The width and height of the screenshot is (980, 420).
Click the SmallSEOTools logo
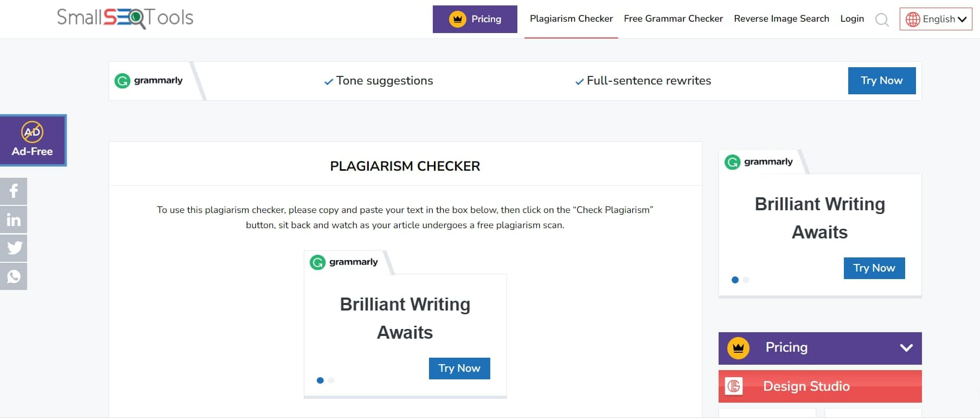tap(125, 18)
